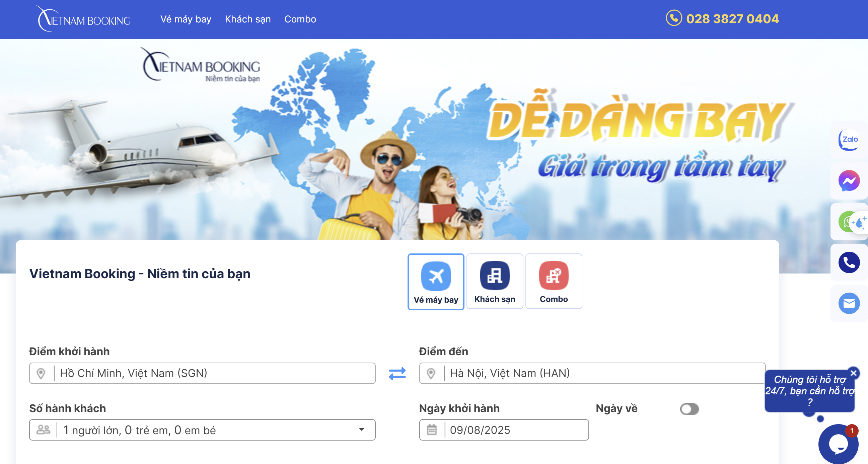Click the 'Điểm khởi hành' label
The height and width of the screenshot is (464, 868).
pyautogui.click(x=69, y=352)
